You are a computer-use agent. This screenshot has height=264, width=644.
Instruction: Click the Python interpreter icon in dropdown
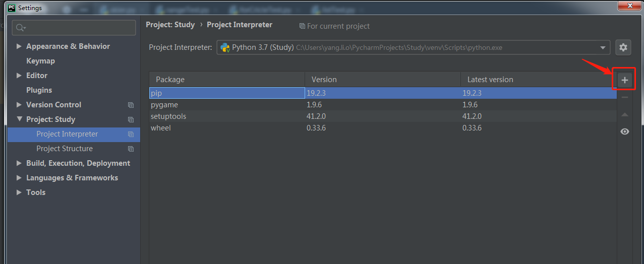click(x=225, y=47)
